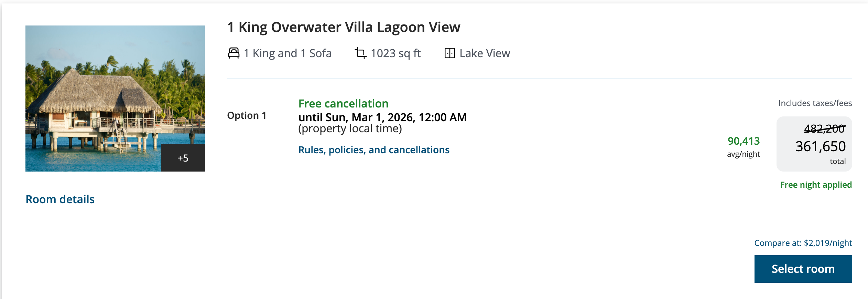Select the Option 1 label
This screenshot has height=299, width=868.
pyautogui.click(x=247, y=115)
